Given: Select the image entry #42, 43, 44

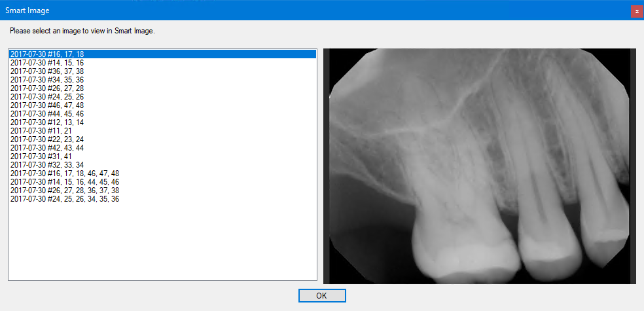Looking at the screenshot, I should click(47, 148).
